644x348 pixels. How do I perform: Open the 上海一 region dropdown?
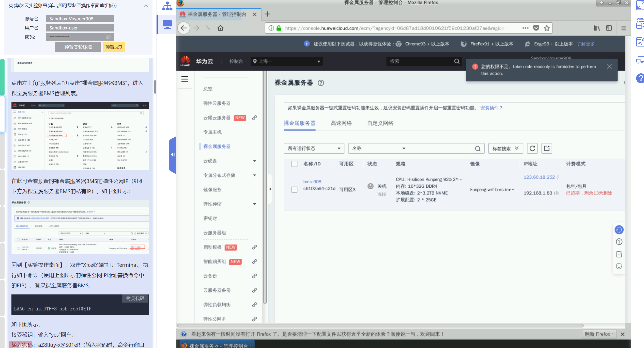[287, 61]
